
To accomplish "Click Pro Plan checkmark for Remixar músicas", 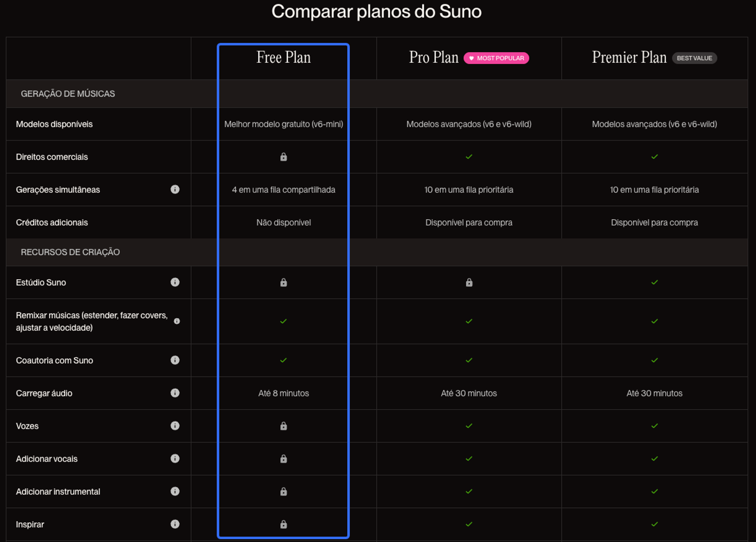I will click(469, 321).
